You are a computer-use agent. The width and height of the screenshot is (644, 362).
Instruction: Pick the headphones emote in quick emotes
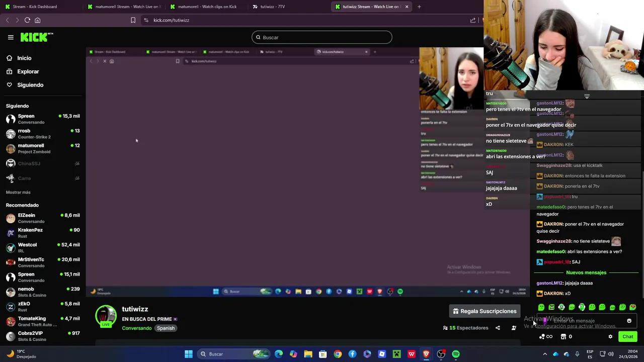[582, 307]
